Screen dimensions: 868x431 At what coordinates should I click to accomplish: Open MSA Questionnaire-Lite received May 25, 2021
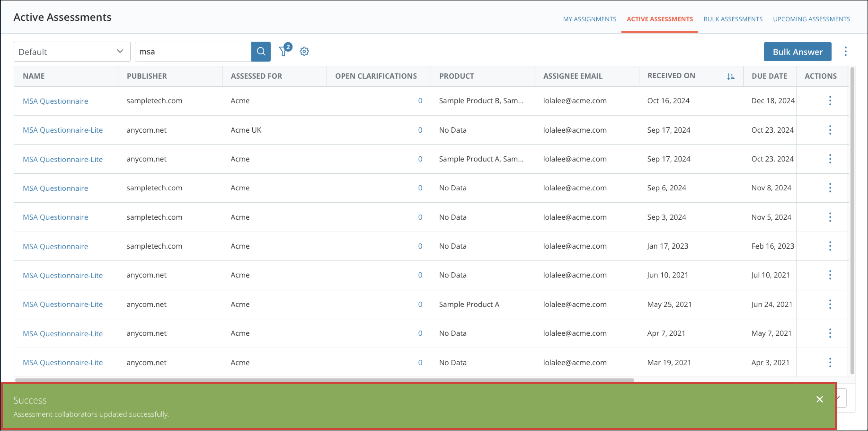point(63,304)
